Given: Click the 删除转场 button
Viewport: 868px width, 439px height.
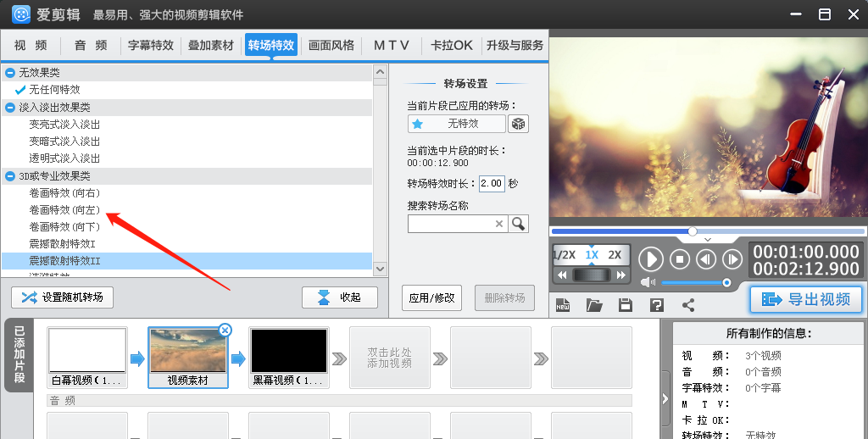Looking at the screenshot, I should [x=504, y=297].
